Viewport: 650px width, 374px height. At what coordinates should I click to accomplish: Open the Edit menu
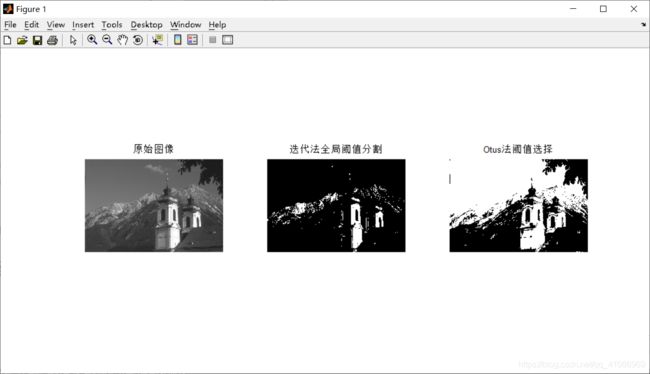(x=32, y=25)
